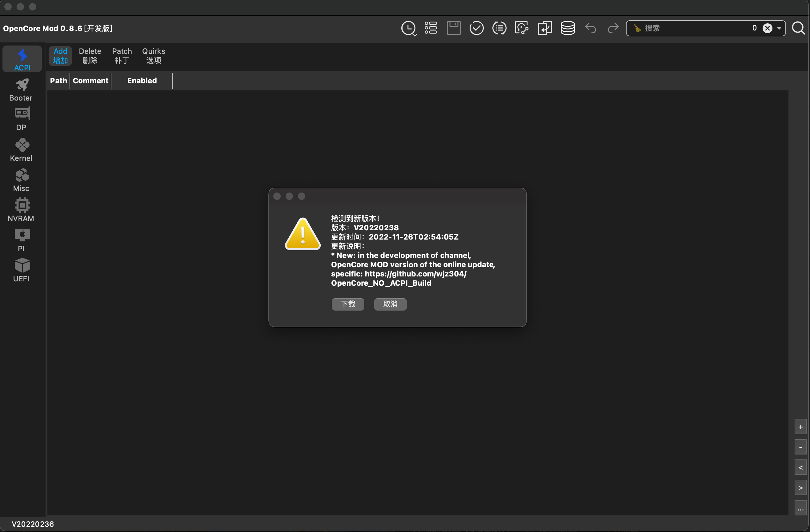Click the magnifier search icon
The width and height of the screenshot is (810, 532).
tap(798, 28)
